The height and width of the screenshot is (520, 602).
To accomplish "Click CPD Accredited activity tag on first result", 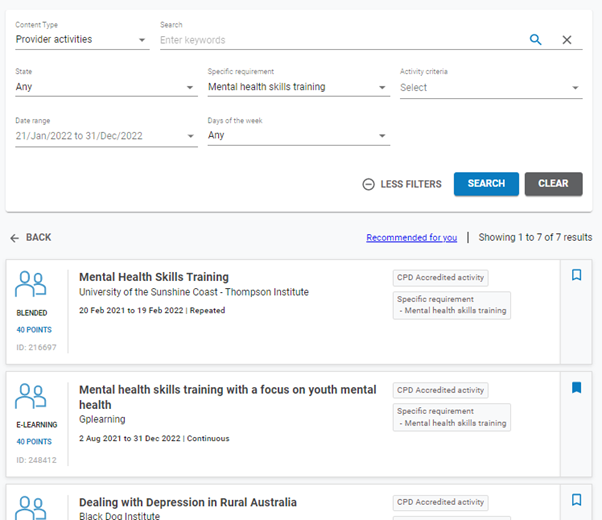I will (440, 278).
